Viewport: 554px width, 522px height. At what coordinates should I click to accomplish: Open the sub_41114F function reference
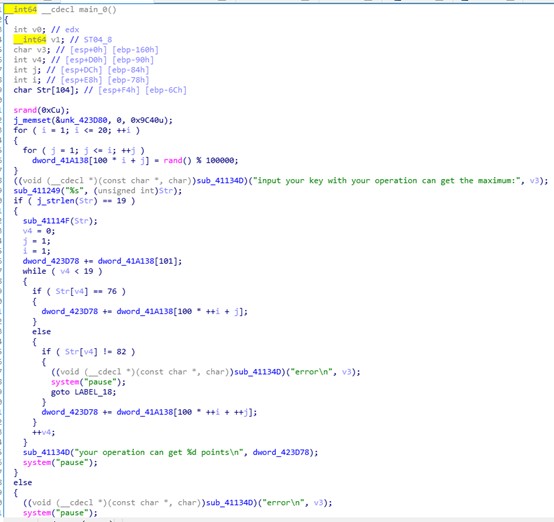[46, 221]
